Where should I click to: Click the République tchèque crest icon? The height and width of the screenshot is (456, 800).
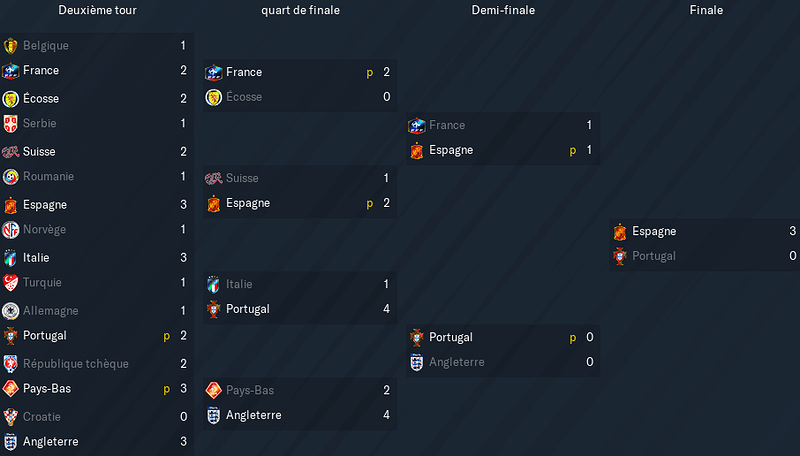pyautogui.click(x=10, y=364)
